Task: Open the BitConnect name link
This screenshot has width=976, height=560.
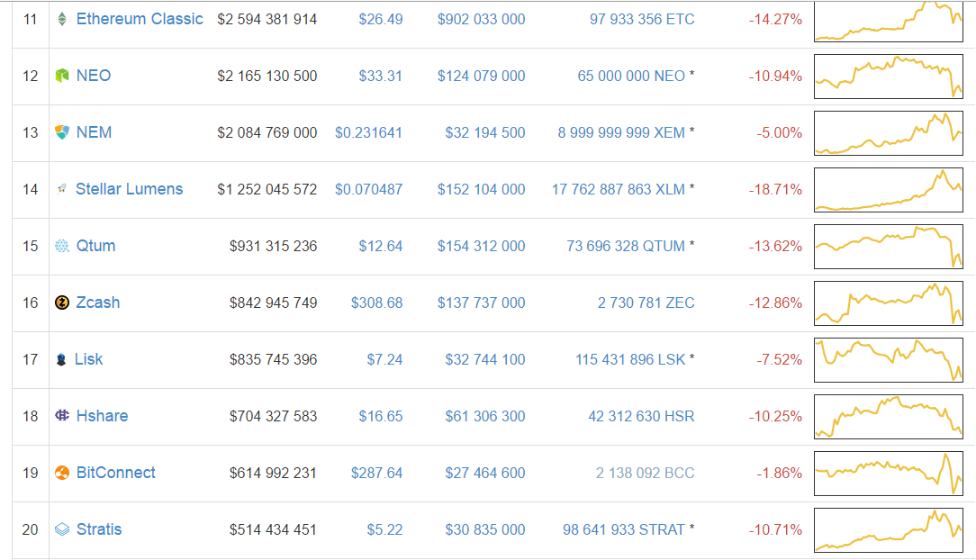Action: (x=116, y=473)
